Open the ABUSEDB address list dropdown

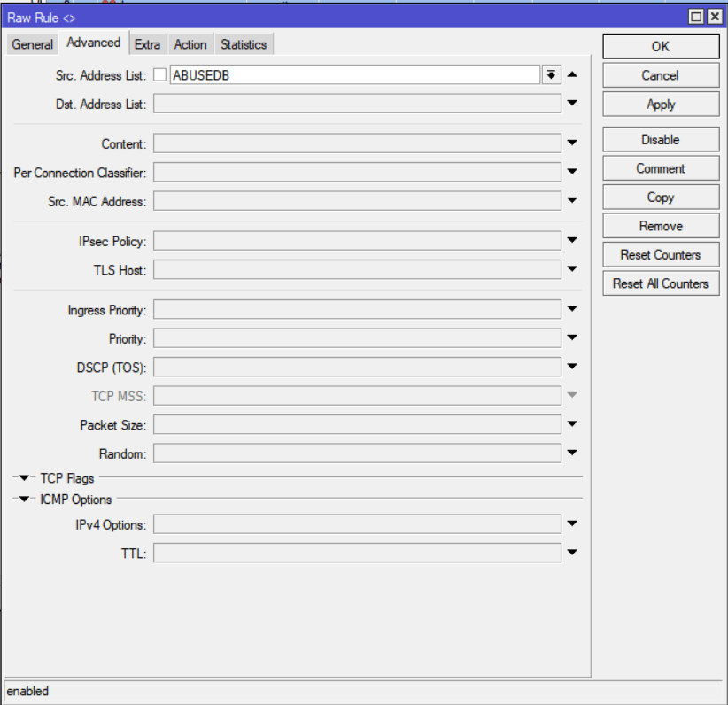click(x=551, y=75)
